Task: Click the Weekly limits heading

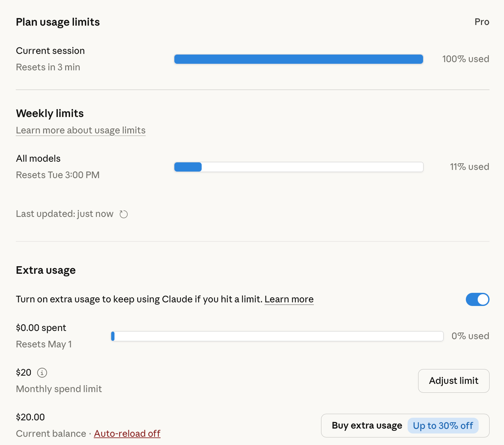Action: 50,113
